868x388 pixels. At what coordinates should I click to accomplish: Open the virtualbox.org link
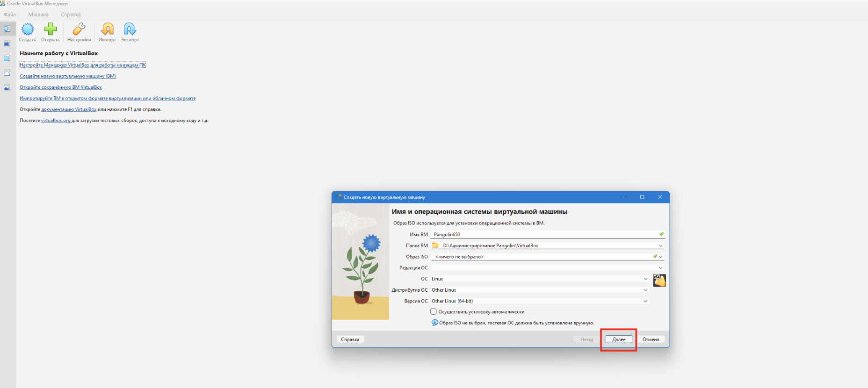tap(56, 121)
